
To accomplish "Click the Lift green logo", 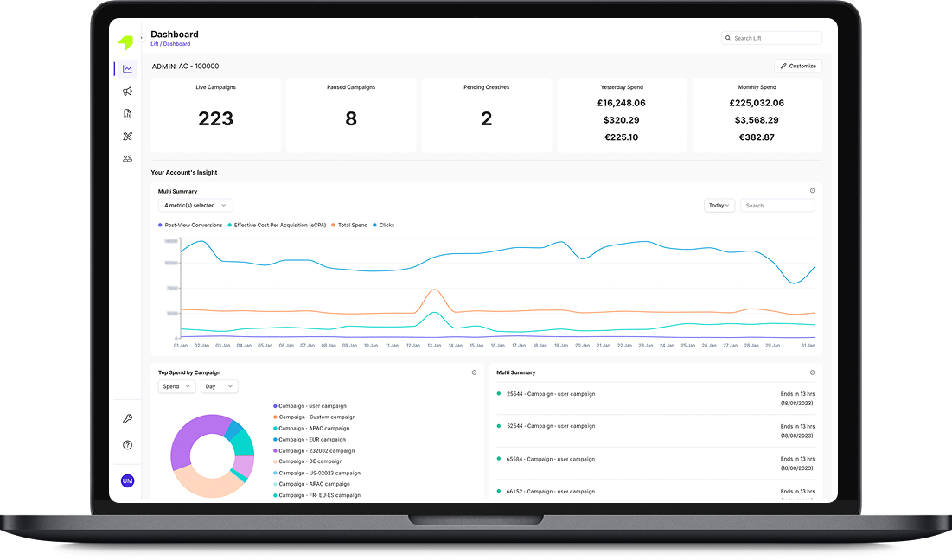I will [125, 42].
